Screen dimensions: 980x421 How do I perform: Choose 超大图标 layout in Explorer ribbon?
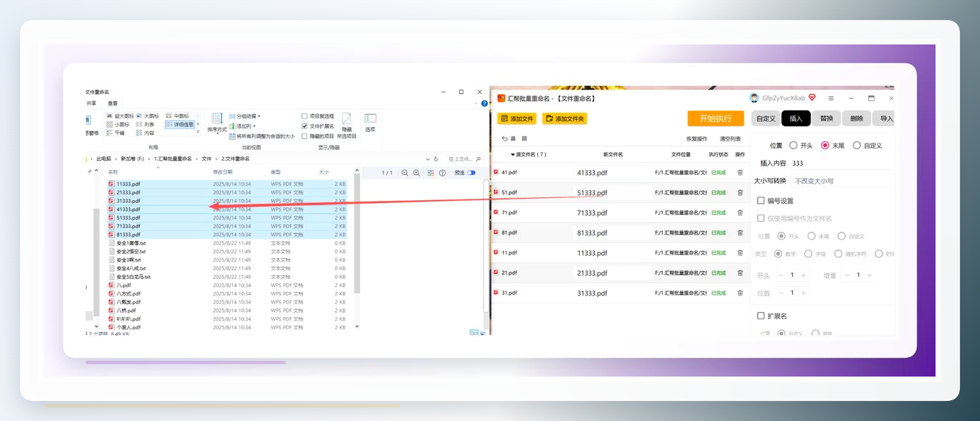pyautogui.click(x=120, y=116)
